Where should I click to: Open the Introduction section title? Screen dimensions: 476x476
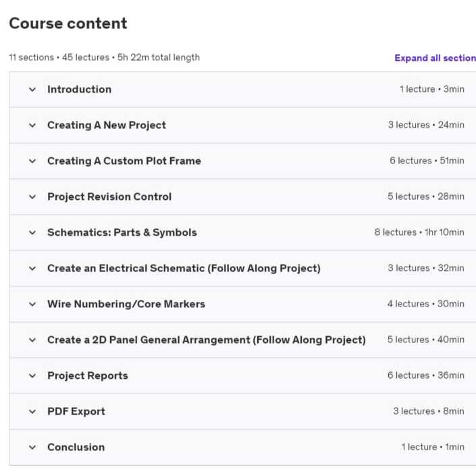click(x=79, y=89)
